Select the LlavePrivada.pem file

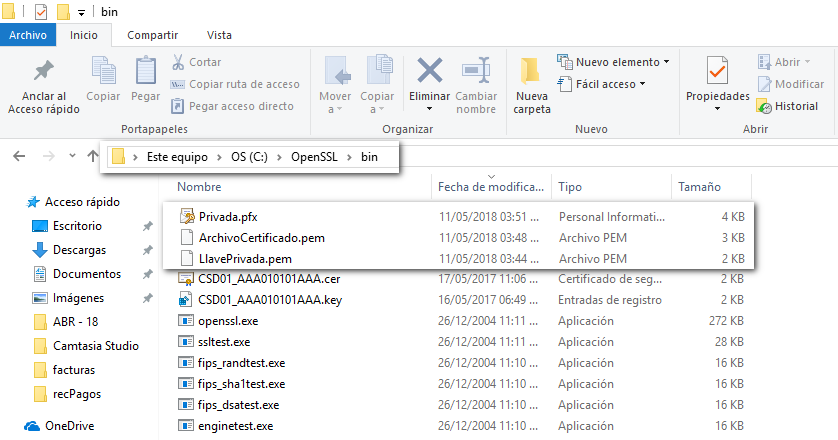[x=245, y=259]
